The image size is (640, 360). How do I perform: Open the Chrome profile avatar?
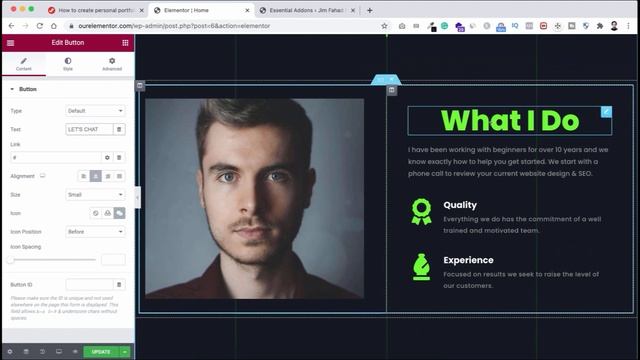point(614,26)
